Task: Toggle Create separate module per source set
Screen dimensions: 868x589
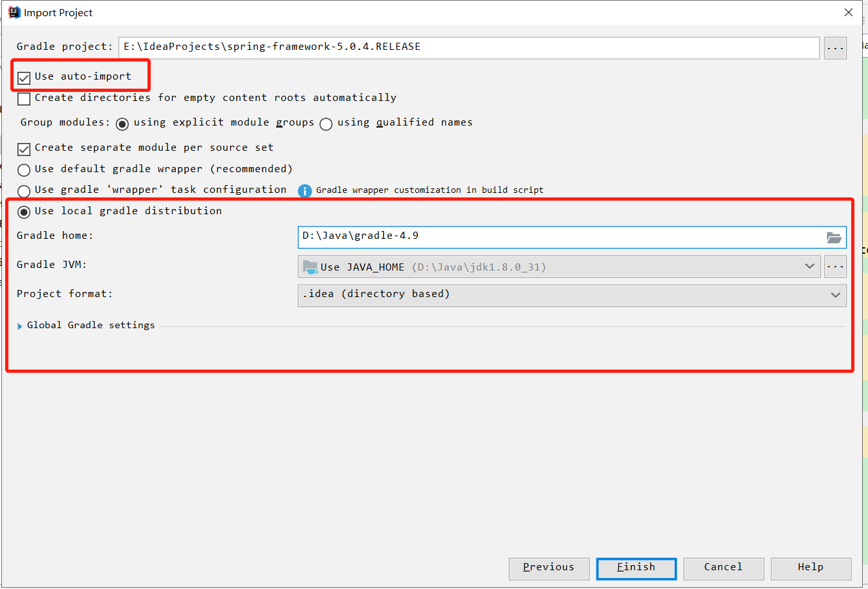Action: click(24, 150)
